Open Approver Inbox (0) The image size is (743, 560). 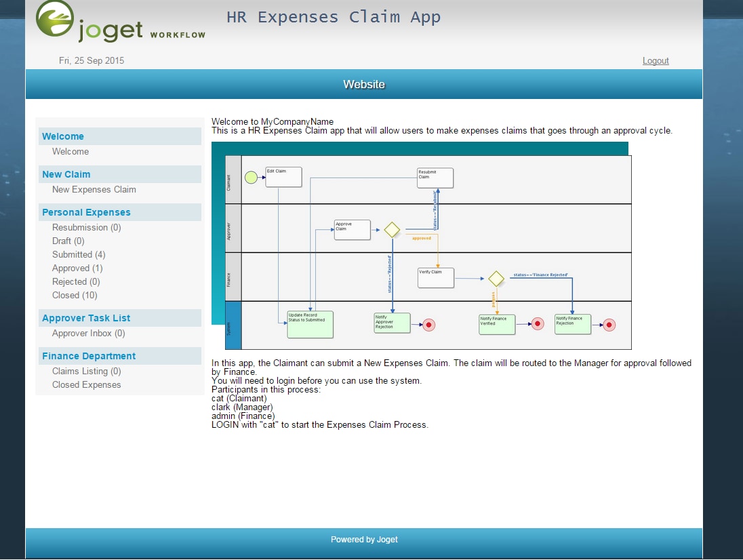[89, 333]
